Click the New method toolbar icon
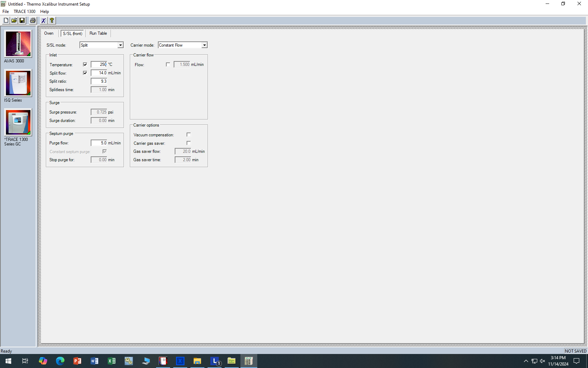 click(6, 21)
